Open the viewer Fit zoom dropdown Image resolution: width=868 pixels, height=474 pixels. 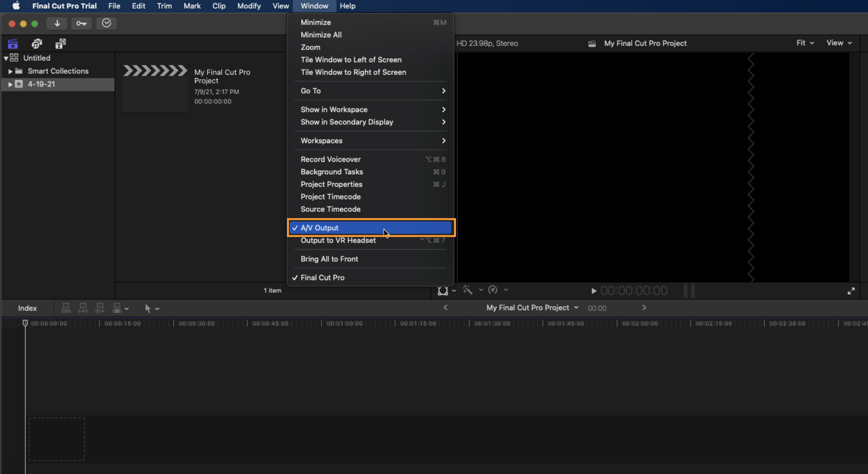pyautogui.click(x=805, y=43)
